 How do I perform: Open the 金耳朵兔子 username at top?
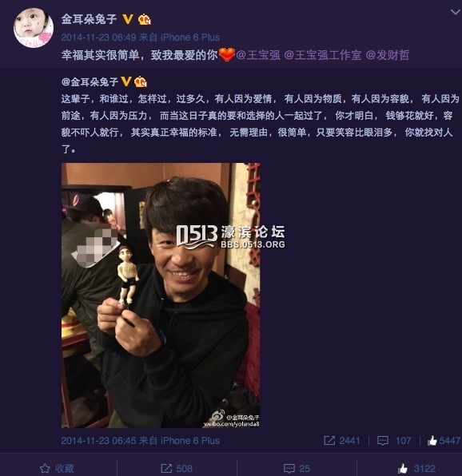[89, 19]
